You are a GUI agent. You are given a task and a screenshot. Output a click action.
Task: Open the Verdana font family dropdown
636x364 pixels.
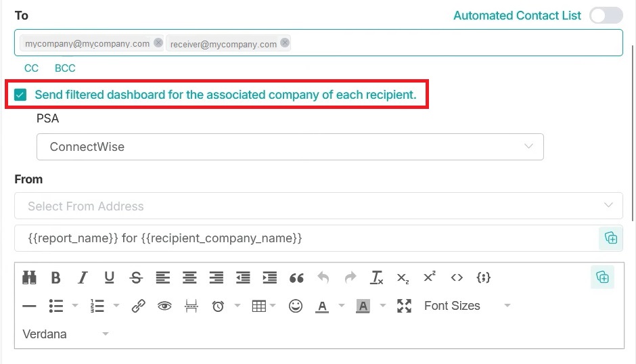pyautogui.click(x=66, y=334)
